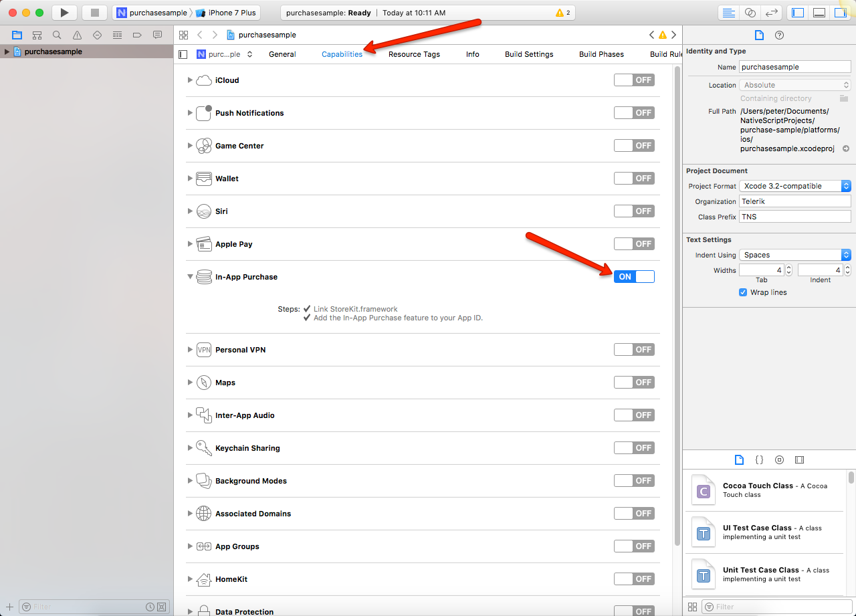856x616 pixels.
Task: Enable the Game Center capability switch
Action: [x=634, y=145]
